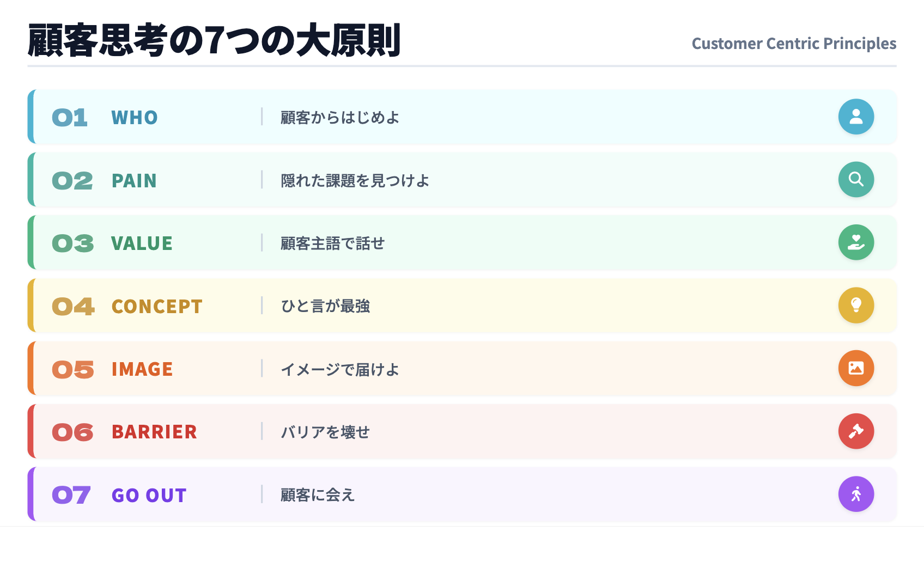Click the GO OUT heading text
The width and height of the screenshot is (924, 562).
(x=149, y=496)
